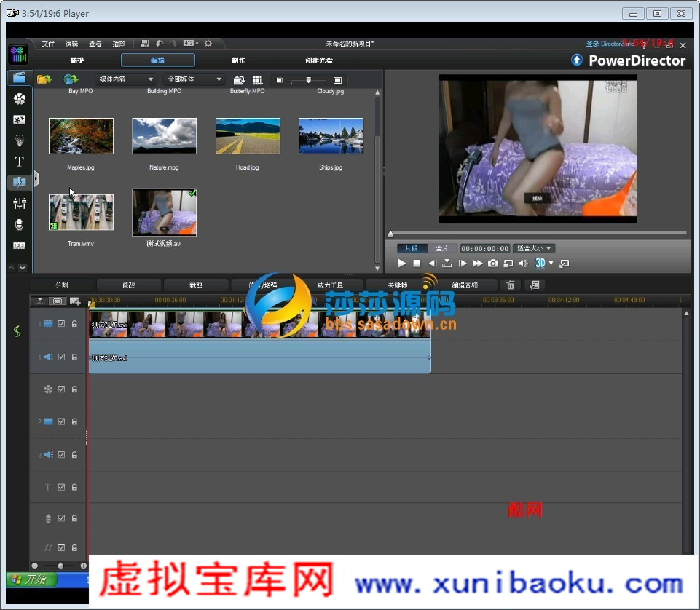700x610 pixels.
Task: Disable video track 1 checkbox
Action: pos(62,323)
